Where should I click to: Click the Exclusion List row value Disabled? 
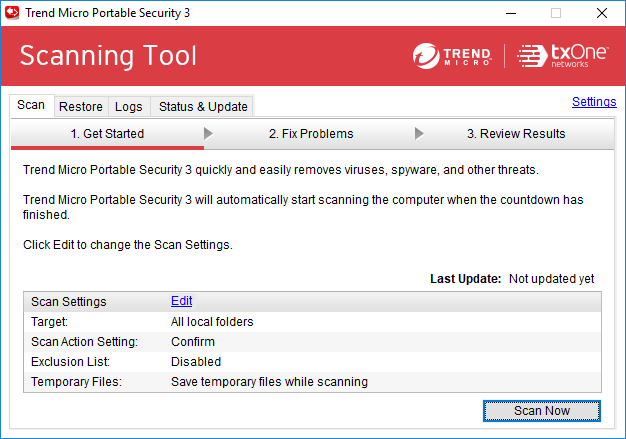[x=196, y=361]
